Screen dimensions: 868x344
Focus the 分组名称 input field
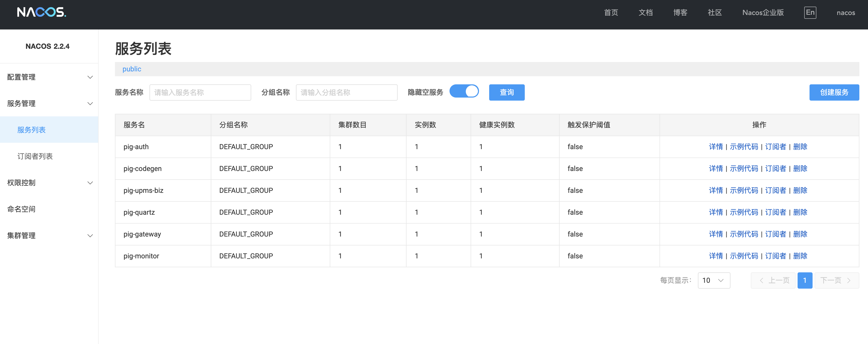[346, 92]
